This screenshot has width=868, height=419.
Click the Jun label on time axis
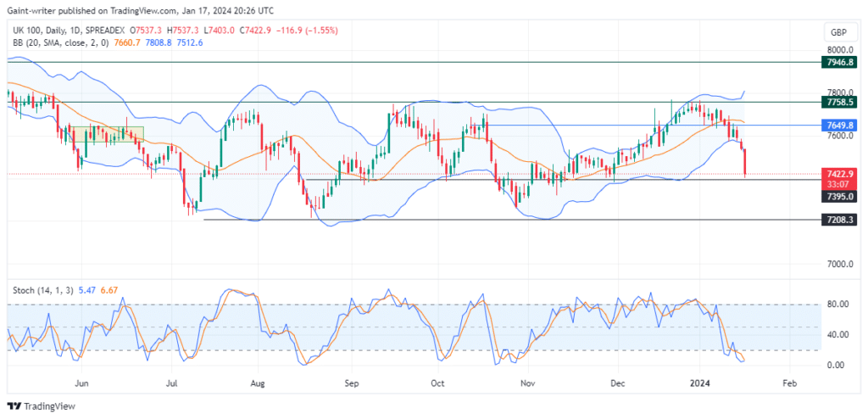(x=81, y=383)
